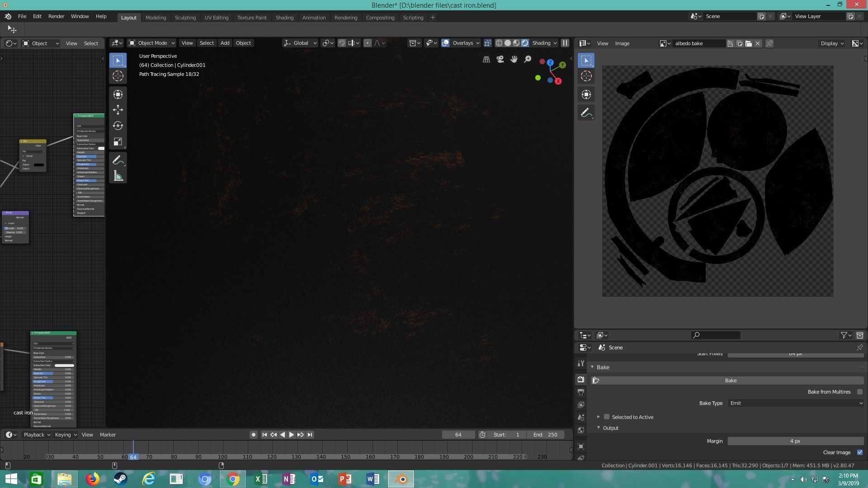
Task: Open the Render menu
Action: (56, 16)
